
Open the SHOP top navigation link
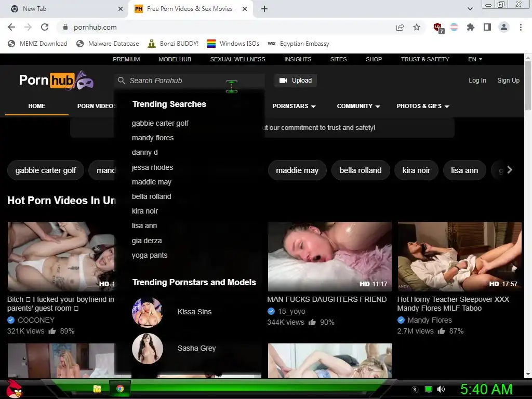374,59
